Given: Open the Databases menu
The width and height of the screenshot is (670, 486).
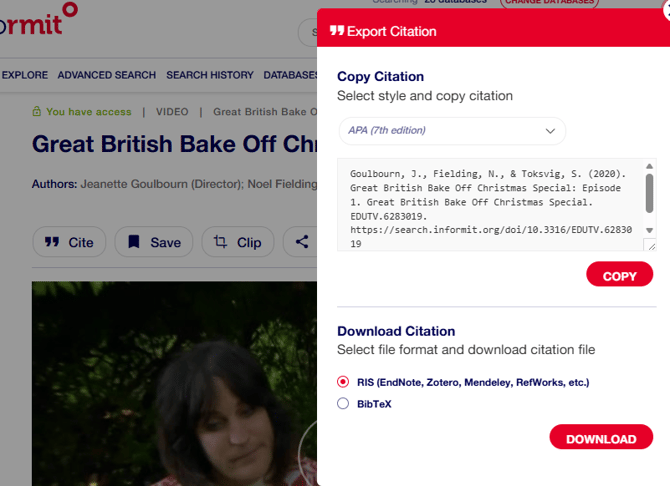Looking at the screenshot, I should click(290, 75).
